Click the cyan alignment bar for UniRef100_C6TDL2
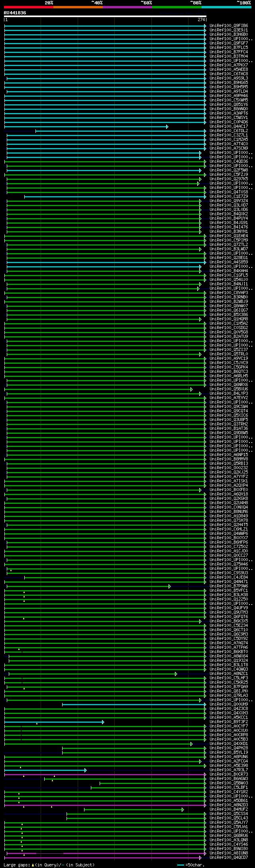The width and height of the screenshot is (255, 868). (121, 131)
